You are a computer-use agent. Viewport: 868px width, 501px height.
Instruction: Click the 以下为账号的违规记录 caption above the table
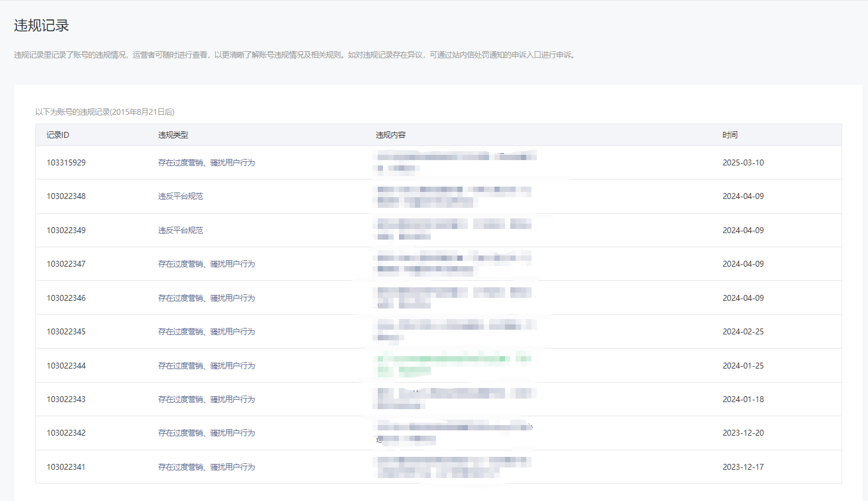(x=105, y=112)
